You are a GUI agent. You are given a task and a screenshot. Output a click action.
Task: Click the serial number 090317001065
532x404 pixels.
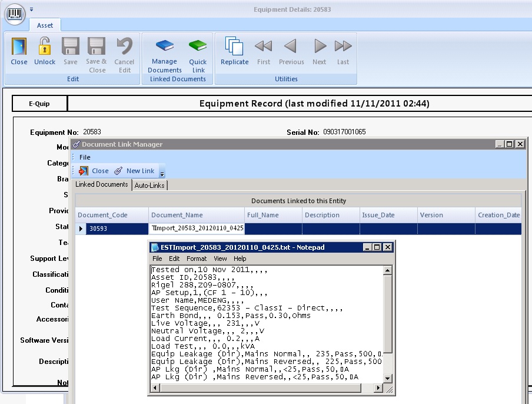pos(344,132)
